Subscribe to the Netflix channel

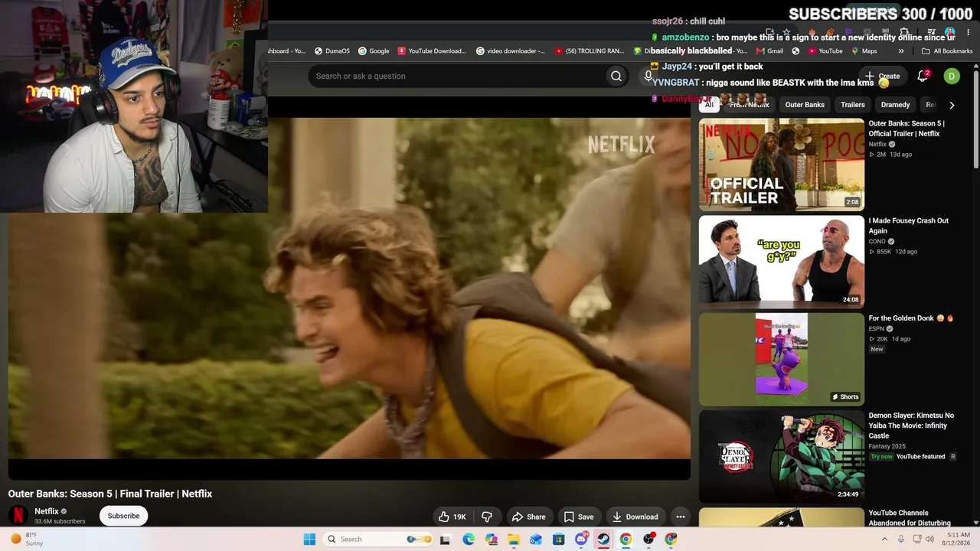pyautogui.click(x=123, y=516)
